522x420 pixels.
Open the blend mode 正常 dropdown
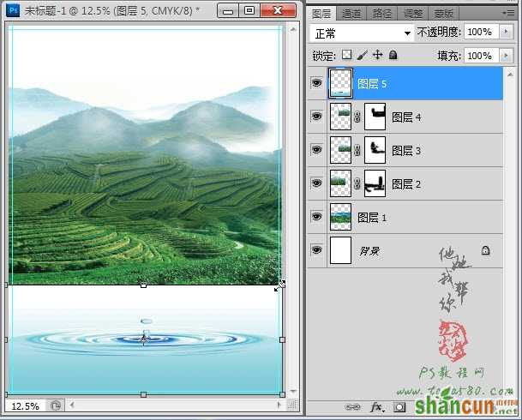(x=362, y=33)
